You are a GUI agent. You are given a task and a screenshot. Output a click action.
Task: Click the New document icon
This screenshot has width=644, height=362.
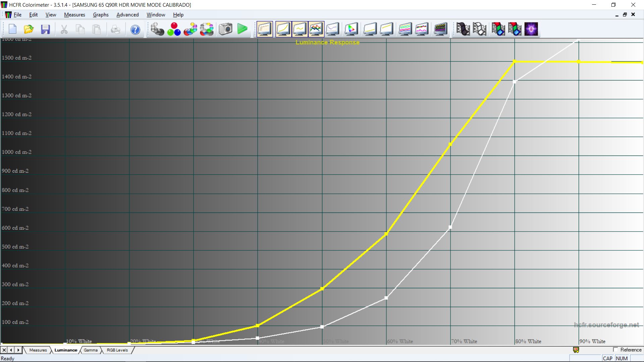tap(12, 29)
